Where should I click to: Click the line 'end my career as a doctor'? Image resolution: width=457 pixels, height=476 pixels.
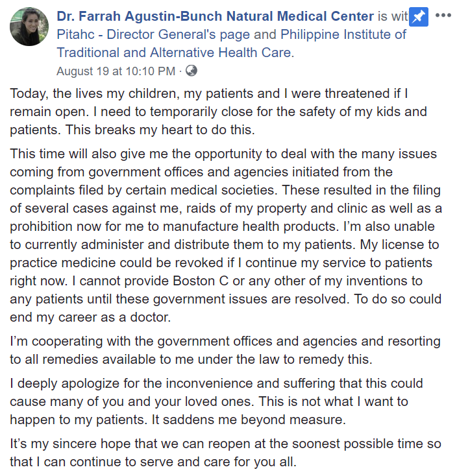[90, 317]
